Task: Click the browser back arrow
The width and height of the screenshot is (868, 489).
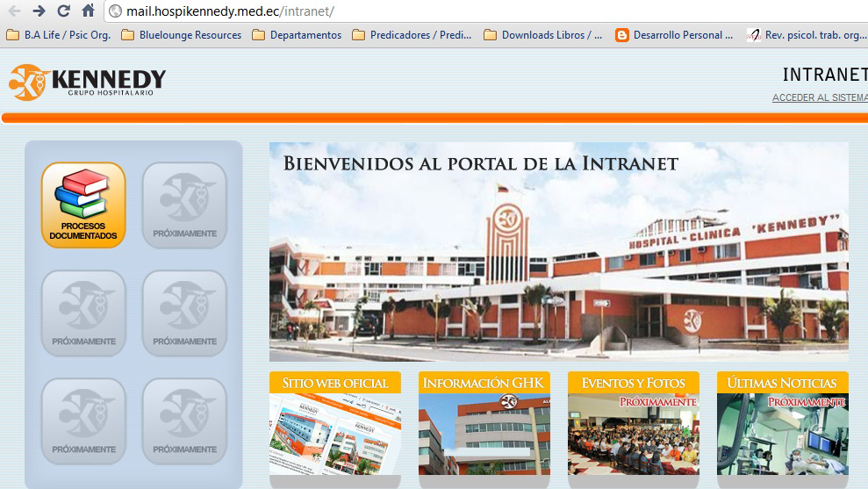Action: coord(14,11)
